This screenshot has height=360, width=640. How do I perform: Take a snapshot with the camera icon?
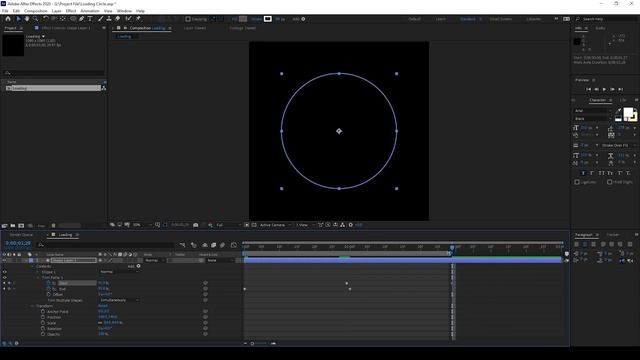196,225
